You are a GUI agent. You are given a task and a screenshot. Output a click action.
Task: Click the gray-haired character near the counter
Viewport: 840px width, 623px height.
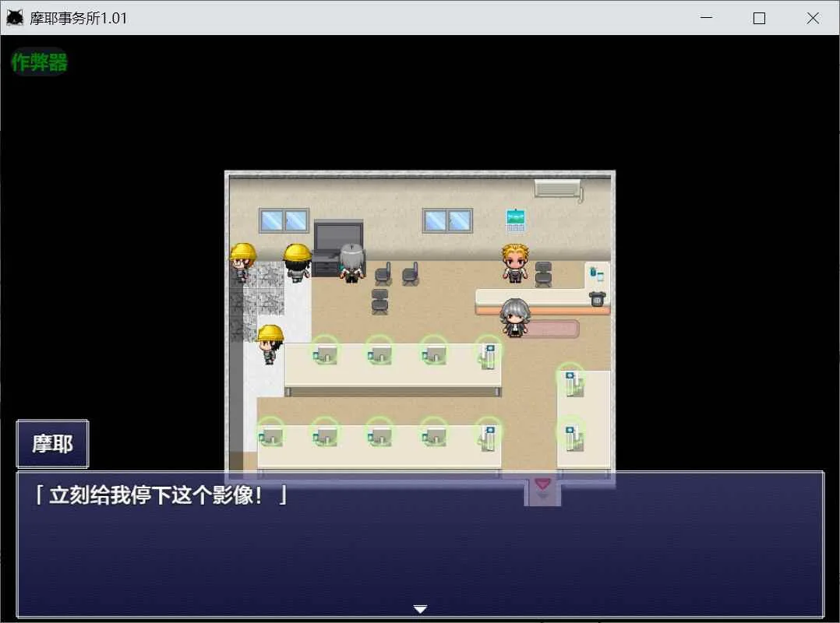[515, 318]
